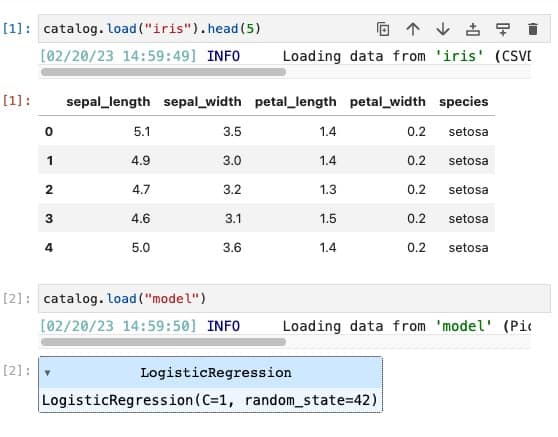Click the timestamp 02/20/23 14:59:50
The image size is (558, 437).
[118, 326]
